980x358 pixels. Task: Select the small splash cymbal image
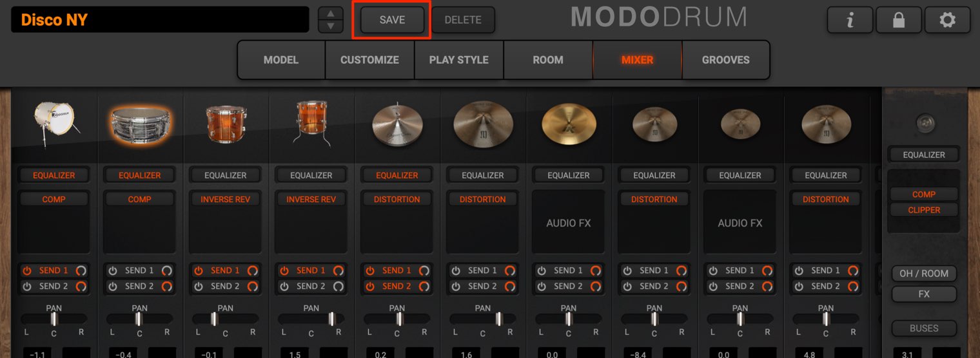[740, 124]
